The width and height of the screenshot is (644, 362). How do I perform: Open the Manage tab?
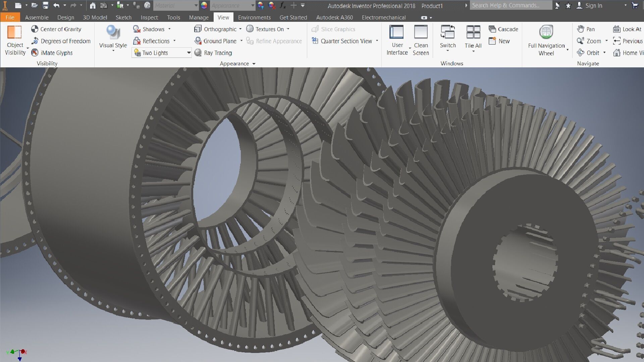[199, 17]
